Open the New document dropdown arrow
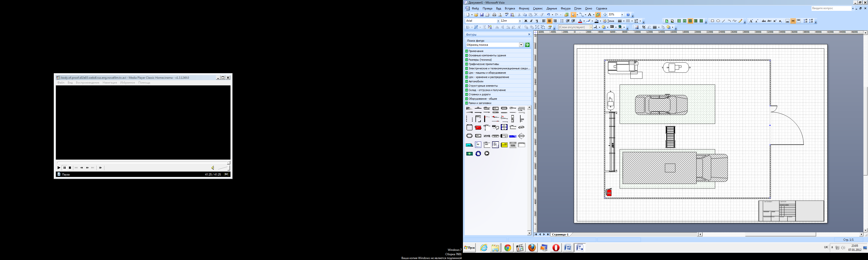 [x=472, y=15]
